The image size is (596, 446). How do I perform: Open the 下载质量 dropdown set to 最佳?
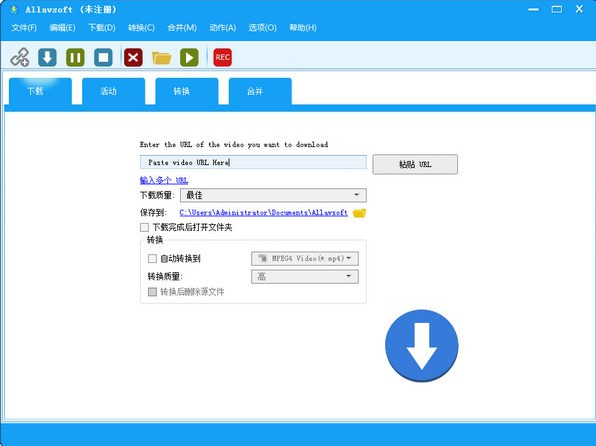coord(273,195)
